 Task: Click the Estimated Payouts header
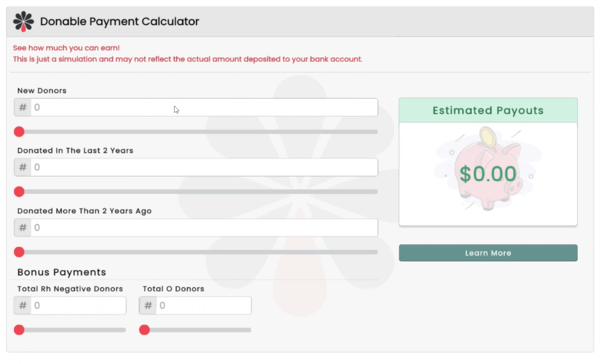(488, 110)
